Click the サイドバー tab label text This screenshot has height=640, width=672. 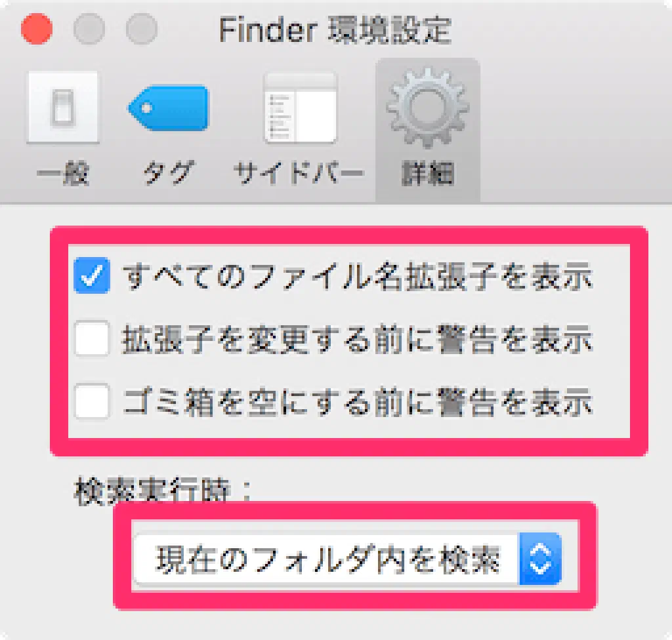tap(299, 174)
